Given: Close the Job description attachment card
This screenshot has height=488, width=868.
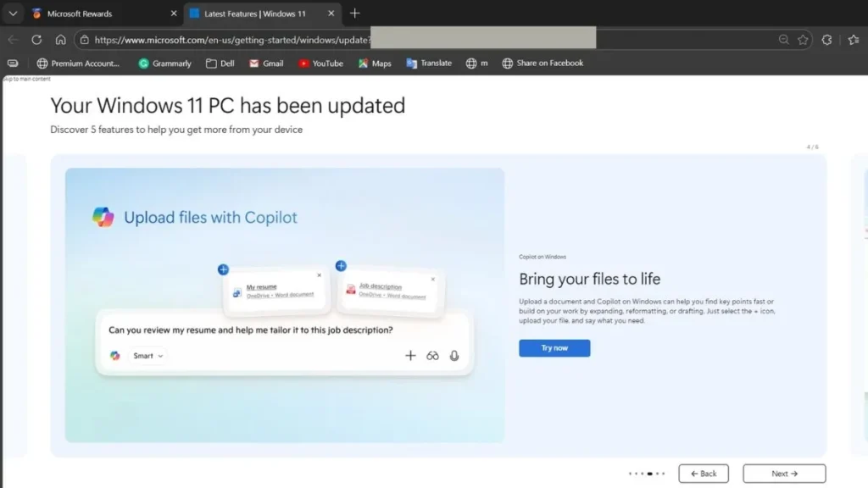Looking at the screenshot, I should [432, 279].
